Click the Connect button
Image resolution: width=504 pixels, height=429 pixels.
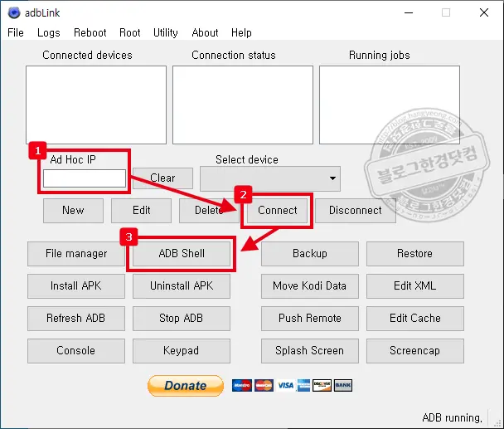pyautogui.click(x=277, y=211)
